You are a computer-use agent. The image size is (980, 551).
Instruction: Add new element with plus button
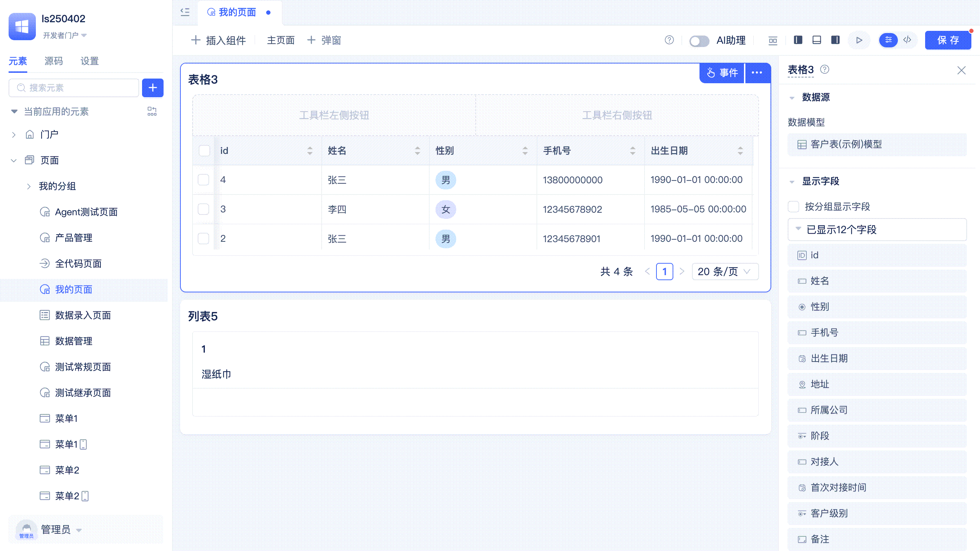152,88
